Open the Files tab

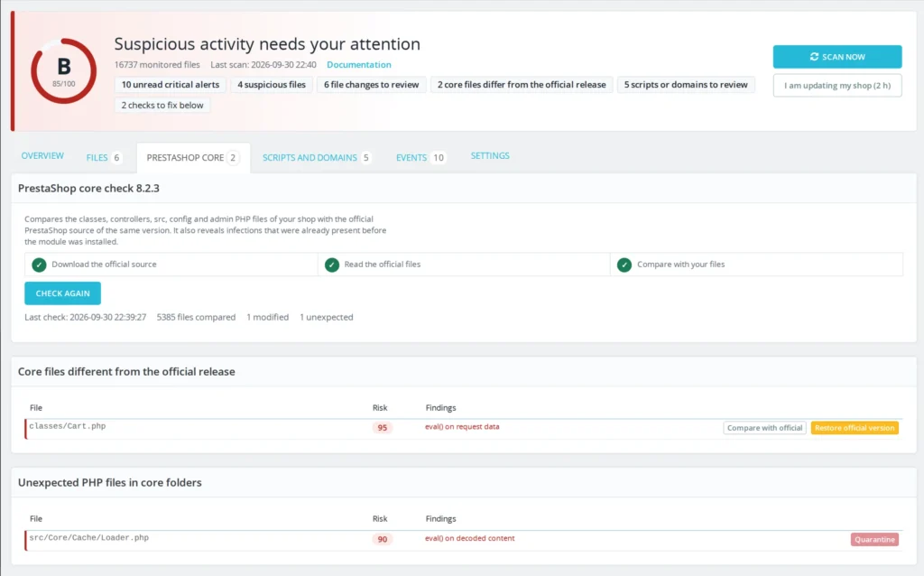coord(103,157)
